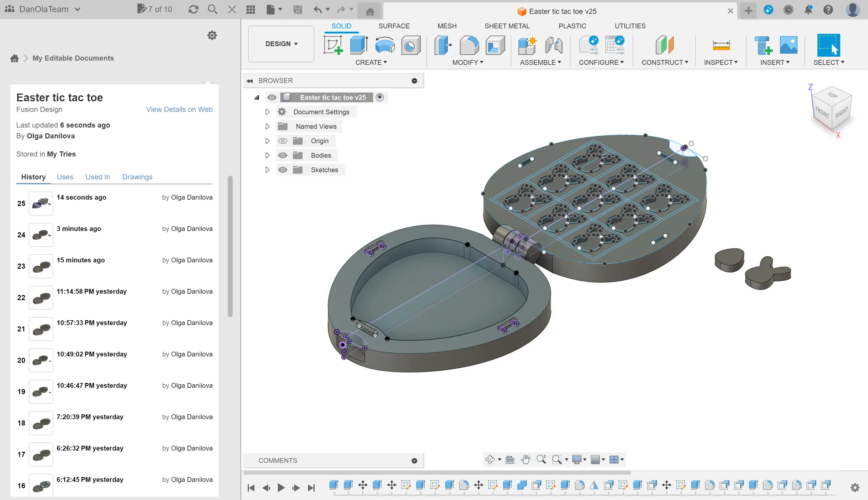868x500 pixels.
Task: Select version 24 thumbnail
Action: 41,235
